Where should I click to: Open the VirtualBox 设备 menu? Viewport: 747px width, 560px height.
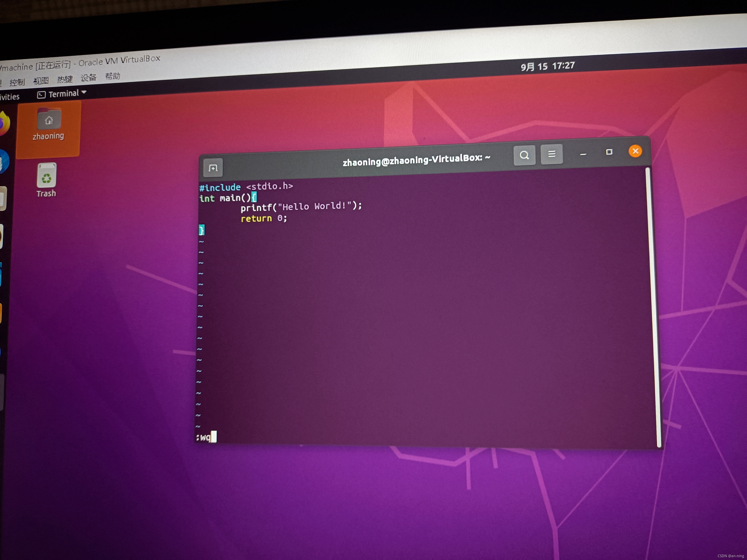point(89,78)
